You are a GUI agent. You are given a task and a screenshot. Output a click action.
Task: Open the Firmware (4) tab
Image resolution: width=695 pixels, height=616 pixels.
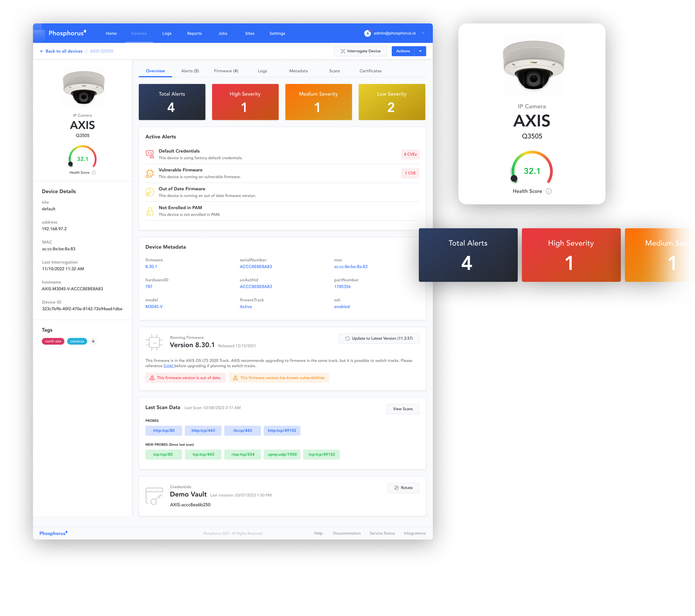pyautogui.click(x=226, y=71)
